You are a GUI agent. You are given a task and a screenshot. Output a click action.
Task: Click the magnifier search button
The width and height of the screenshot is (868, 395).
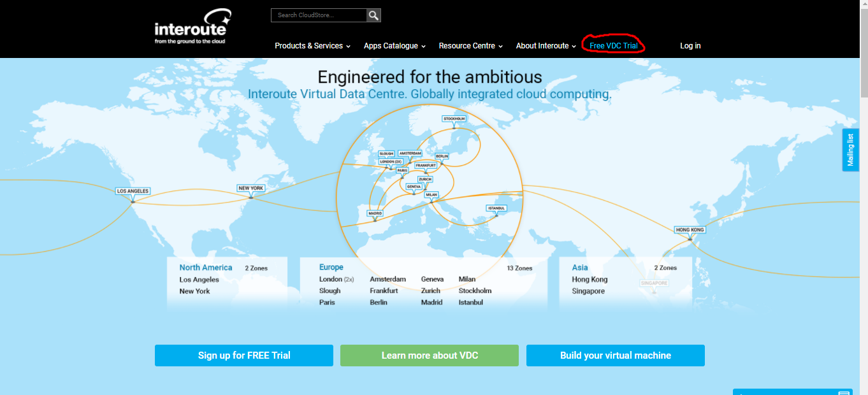coord(373,15)
